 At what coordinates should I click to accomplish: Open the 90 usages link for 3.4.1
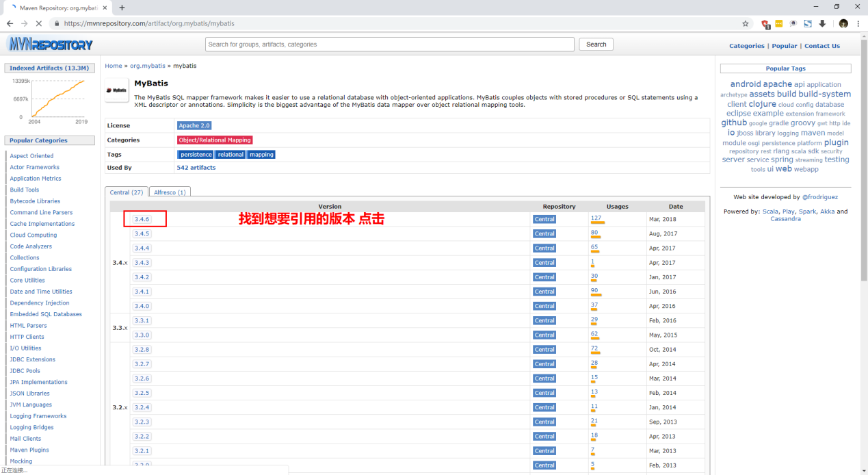[594, 291]
